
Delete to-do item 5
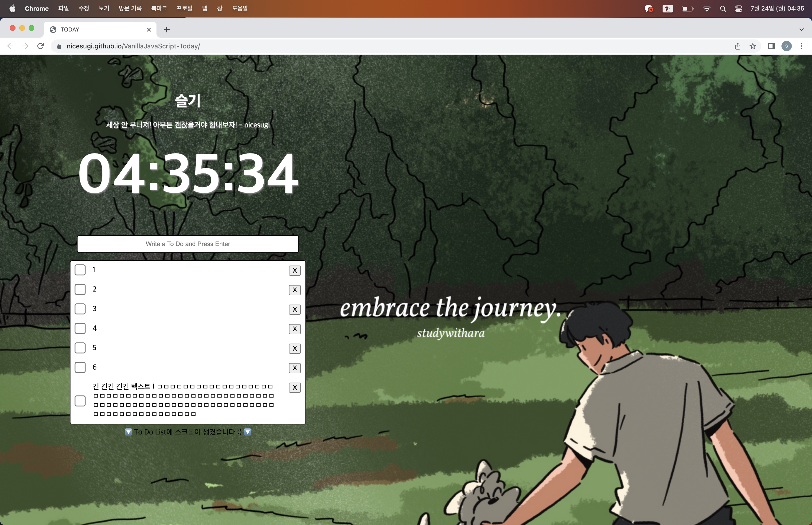295,348
